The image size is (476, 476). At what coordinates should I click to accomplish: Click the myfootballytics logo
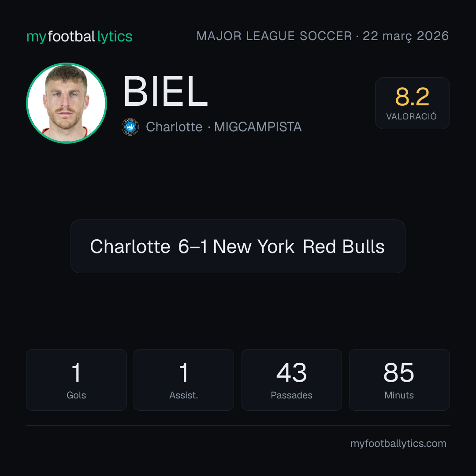(79, 37)
